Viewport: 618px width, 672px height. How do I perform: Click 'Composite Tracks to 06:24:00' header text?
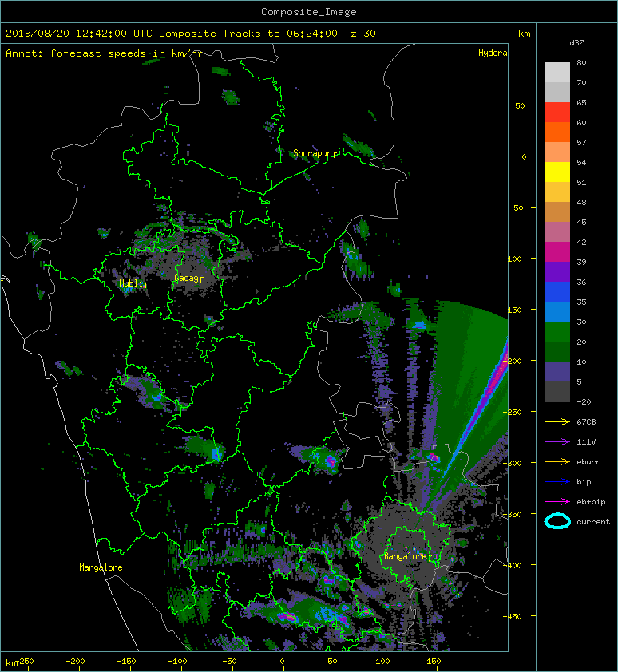[x=248, y=34]
